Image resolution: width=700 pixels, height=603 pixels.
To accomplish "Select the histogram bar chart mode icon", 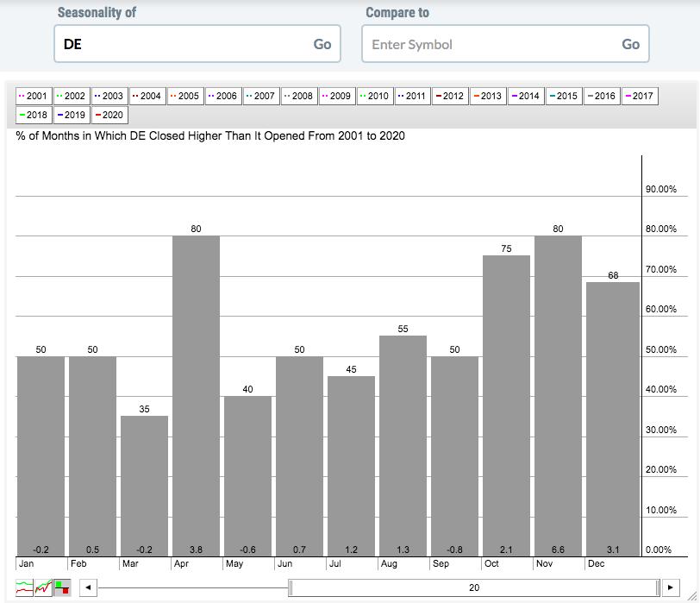I will point(61,587).
